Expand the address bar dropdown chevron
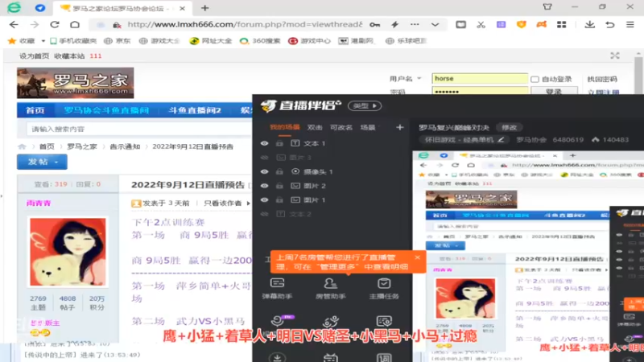Screen dimensions: 644x362 (x=435, y=25)
